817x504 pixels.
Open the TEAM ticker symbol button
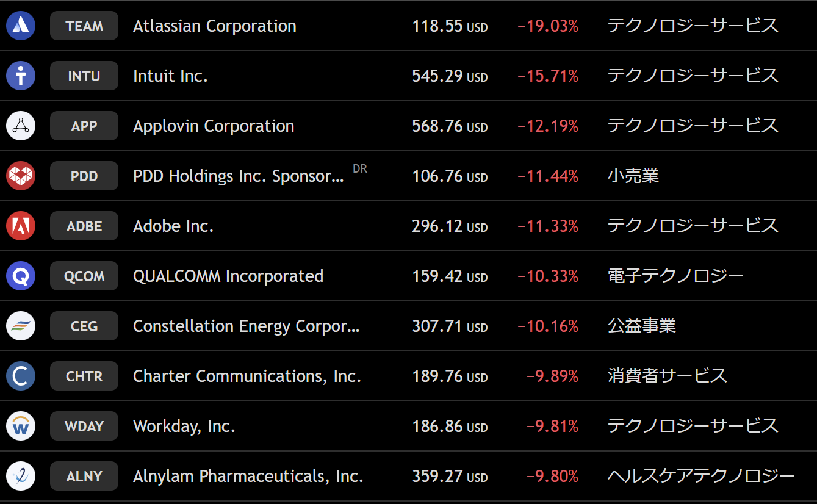click(84, 26)
